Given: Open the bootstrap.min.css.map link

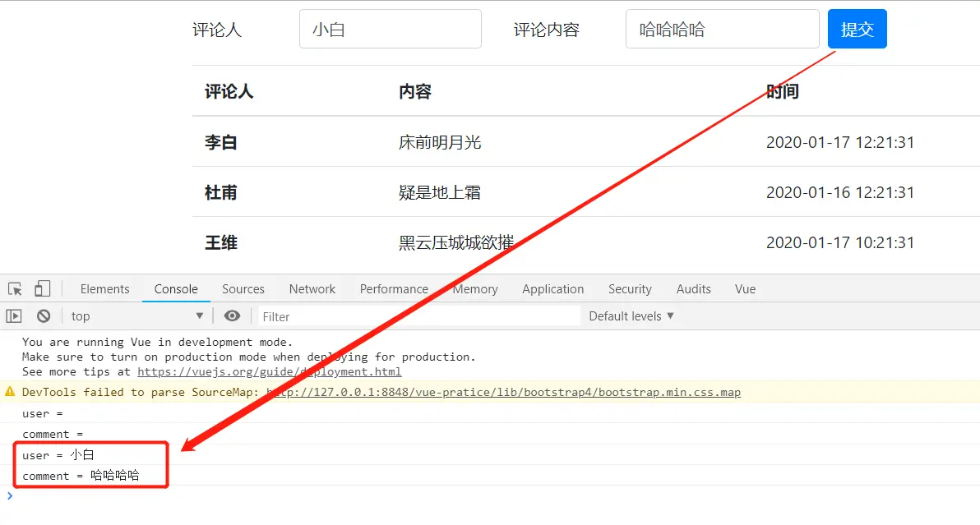Looking at the screenshot, I should point(503,392).
